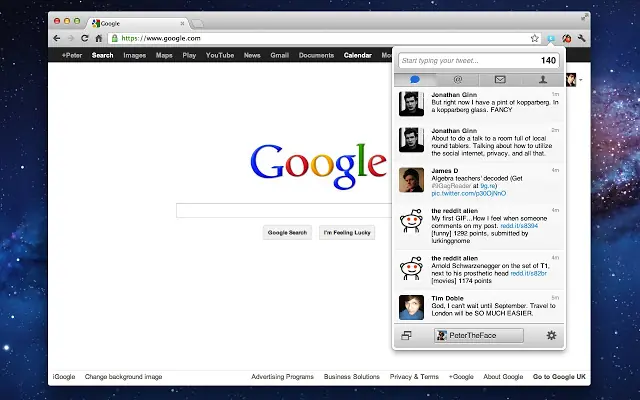Viewport: 640px width, 400px height.
Task: Open Privacy & Terms footer link
Action: [x=414, y=377]
